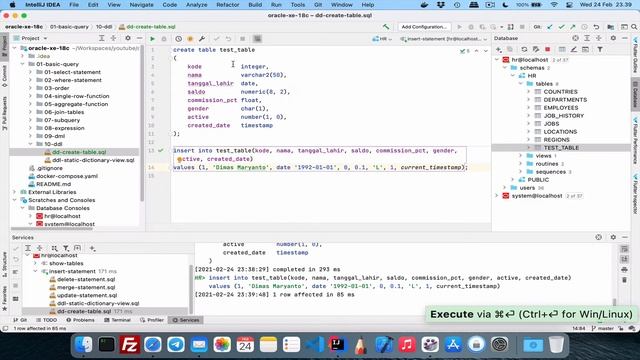This screenshot has height=360, width=640.
Task: Open Database panel settings gear
Action: pyautogui.click(x=613, y=38)
